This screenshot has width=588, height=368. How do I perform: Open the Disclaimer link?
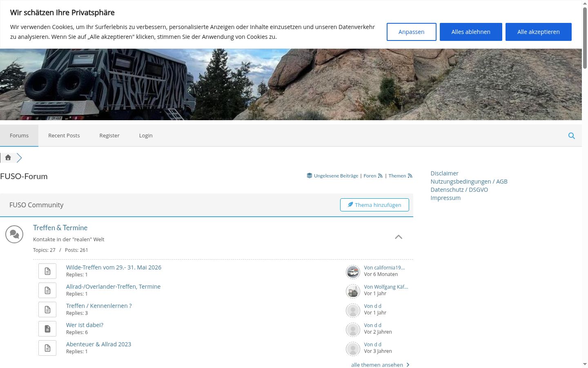pos(444,173)
